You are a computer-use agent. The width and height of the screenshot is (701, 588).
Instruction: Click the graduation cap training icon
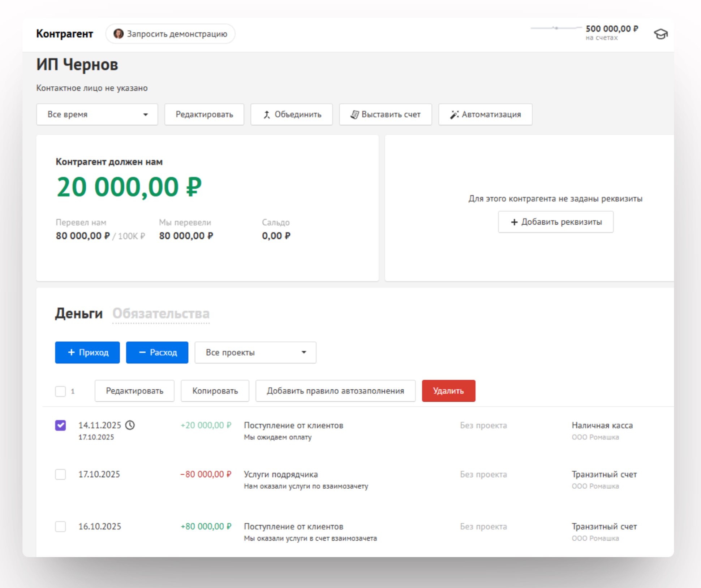(x=661, y=34)
